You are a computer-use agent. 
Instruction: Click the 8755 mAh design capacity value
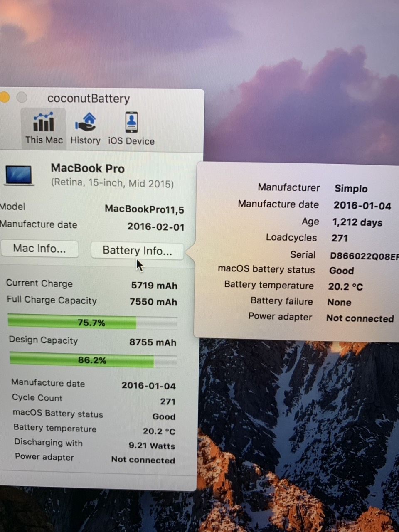(153, 342)
